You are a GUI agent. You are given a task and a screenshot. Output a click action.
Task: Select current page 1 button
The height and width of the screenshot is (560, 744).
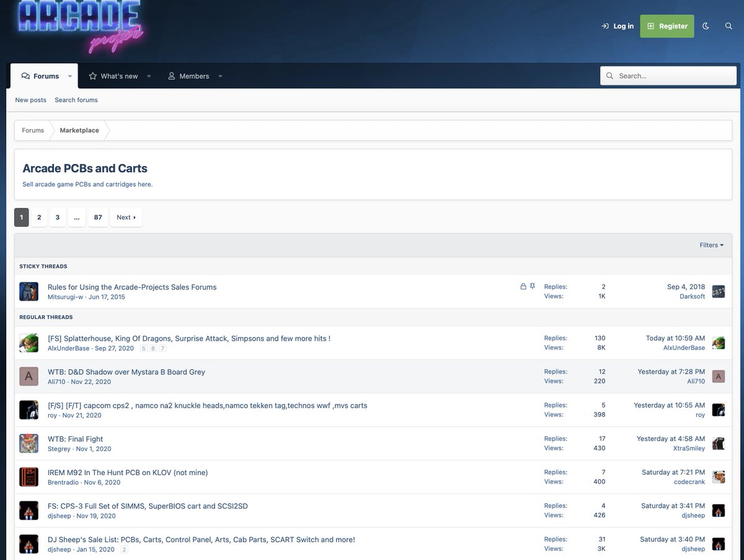(21, 217)
